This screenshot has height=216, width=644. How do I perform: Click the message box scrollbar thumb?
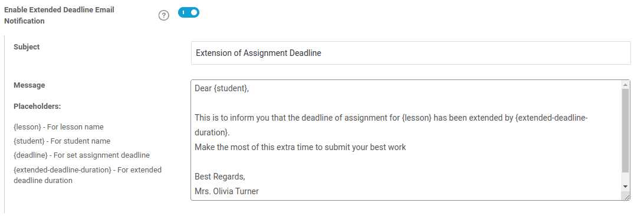tap(625, 130)
